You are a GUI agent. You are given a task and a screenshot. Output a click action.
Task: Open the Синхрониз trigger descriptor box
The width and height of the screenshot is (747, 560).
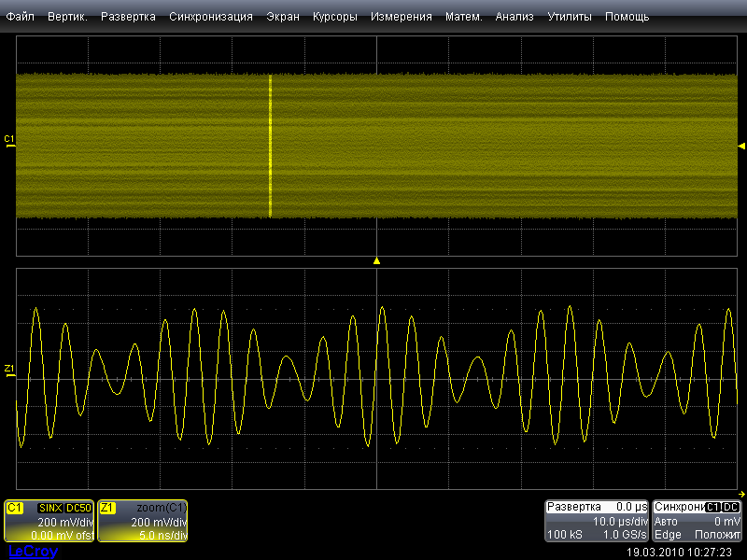tap(697, 521)
